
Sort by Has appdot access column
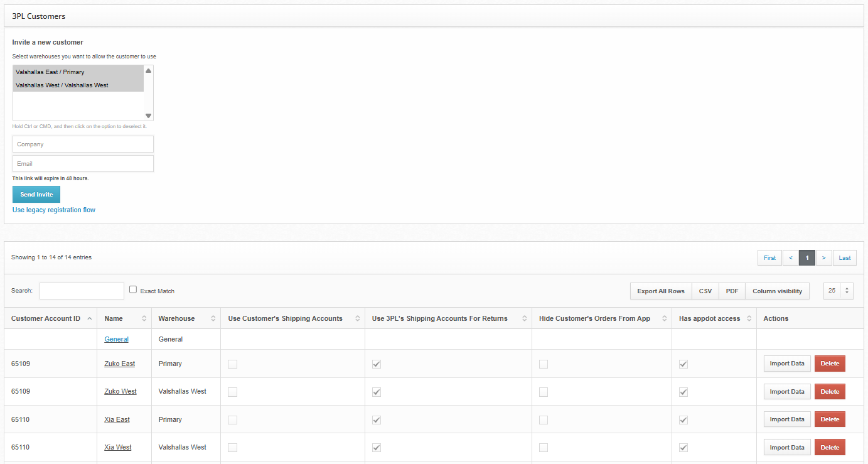tap(749, 319)
